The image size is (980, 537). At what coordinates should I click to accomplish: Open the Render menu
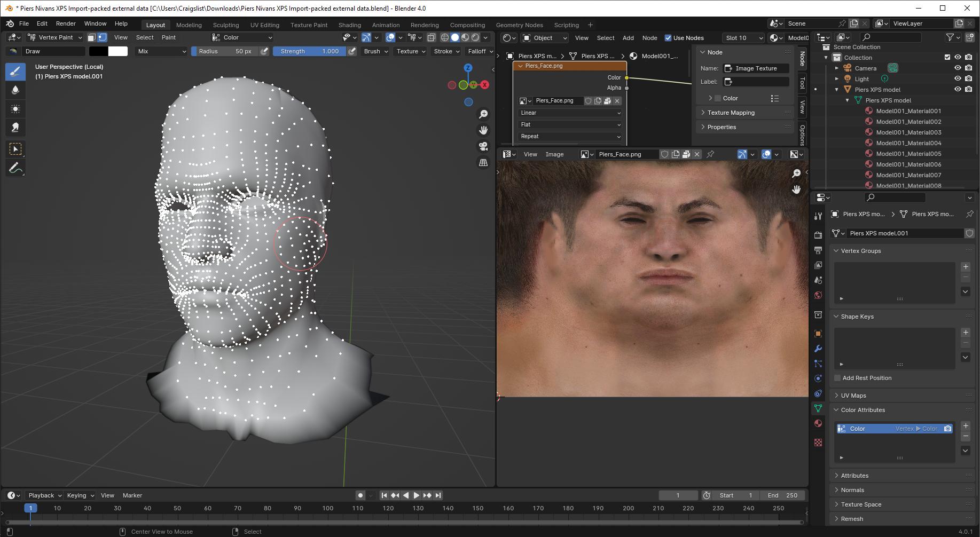click(66, 23)
